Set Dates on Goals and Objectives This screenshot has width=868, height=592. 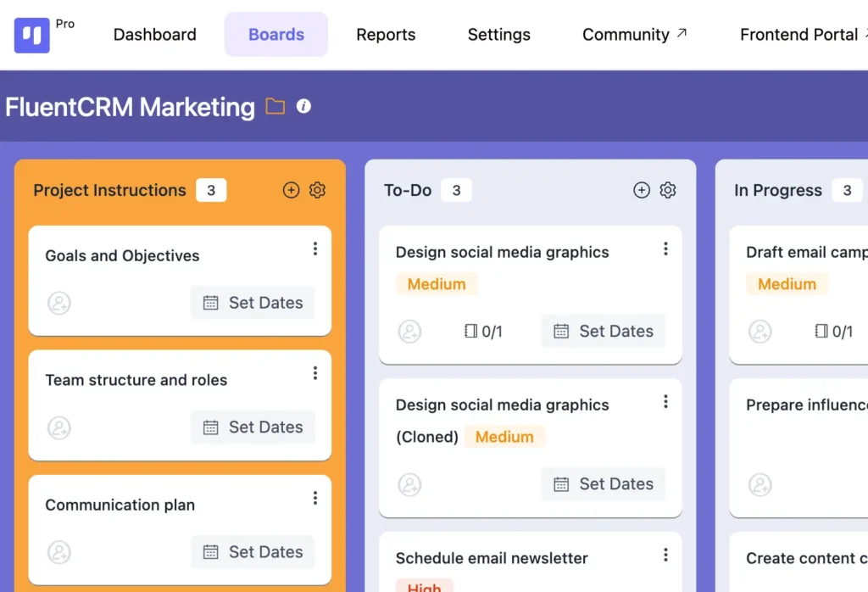(253, 303)
